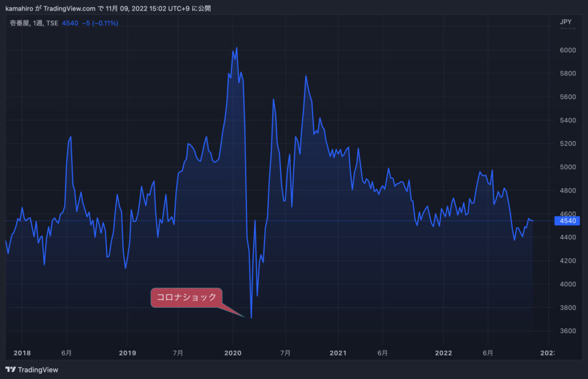Select the 2021 time axis label
Image resolution: width=588 pixels, height=379 pixels.
pos(338,353)
